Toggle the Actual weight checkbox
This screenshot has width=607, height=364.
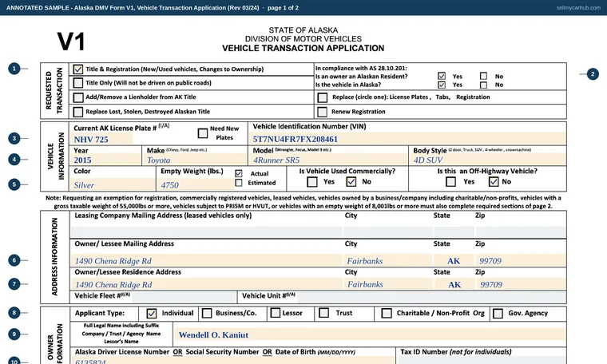239,173
